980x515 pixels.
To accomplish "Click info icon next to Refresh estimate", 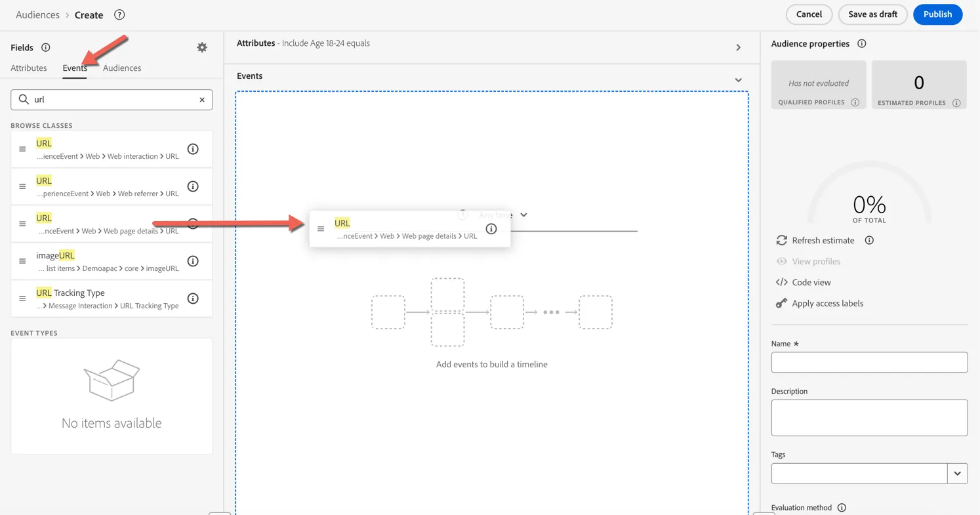I will [869, 240].
